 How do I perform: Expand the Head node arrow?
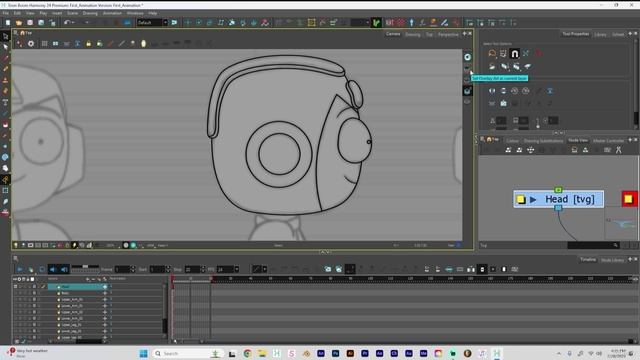[x=533, y=200]
